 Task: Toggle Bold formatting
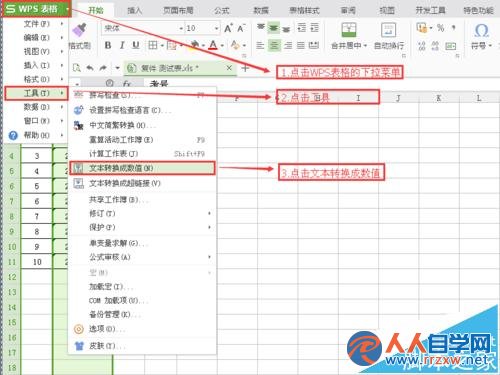[108, 45]
